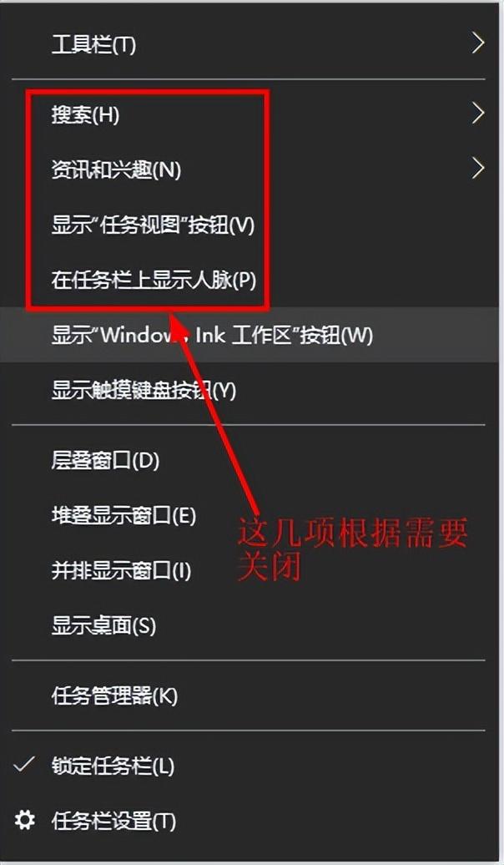504x865 pixels.
Task: Choose 堆叠显示窗口(E) menu item
Action: coord(252,515)
